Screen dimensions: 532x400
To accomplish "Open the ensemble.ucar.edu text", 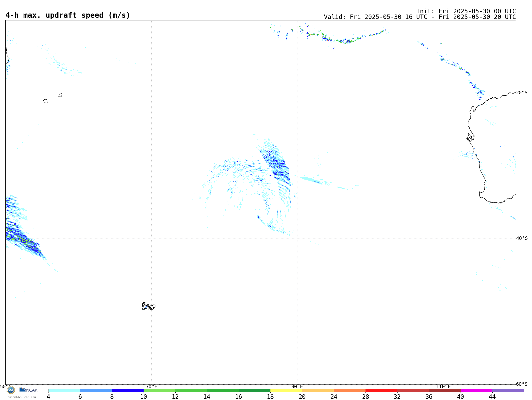I will click(22, 397).
